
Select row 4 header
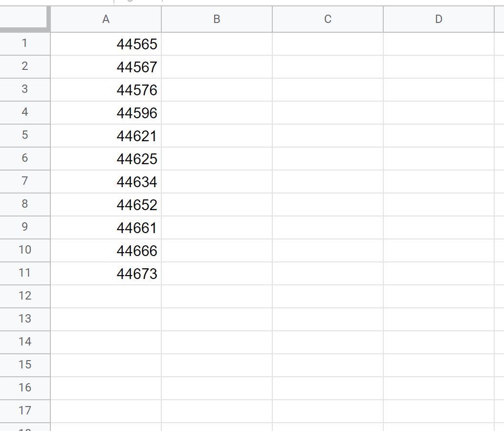pos(25,112)
